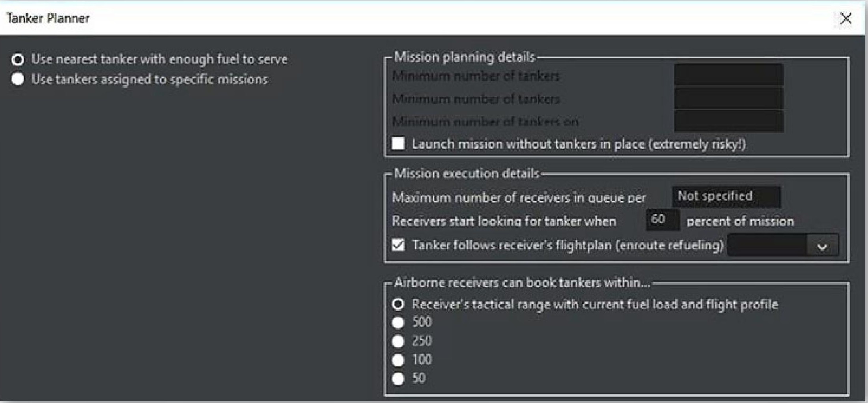
Task: Click the first minimum number of tankers field
Action: (728, 75)
